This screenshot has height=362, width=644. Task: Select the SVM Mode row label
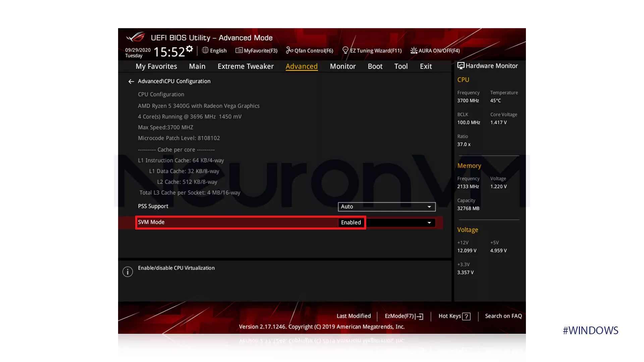[x=151, y=222]
